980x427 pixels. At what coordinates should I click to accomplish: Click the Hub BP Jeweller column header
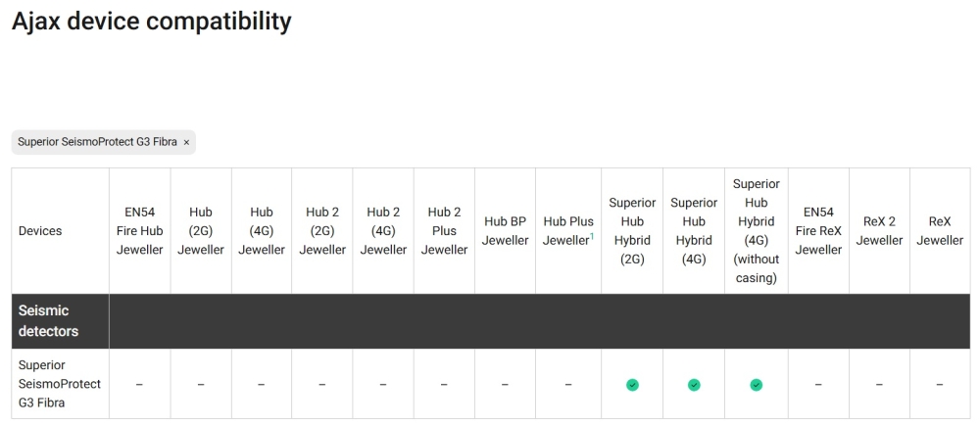(505, 231)
